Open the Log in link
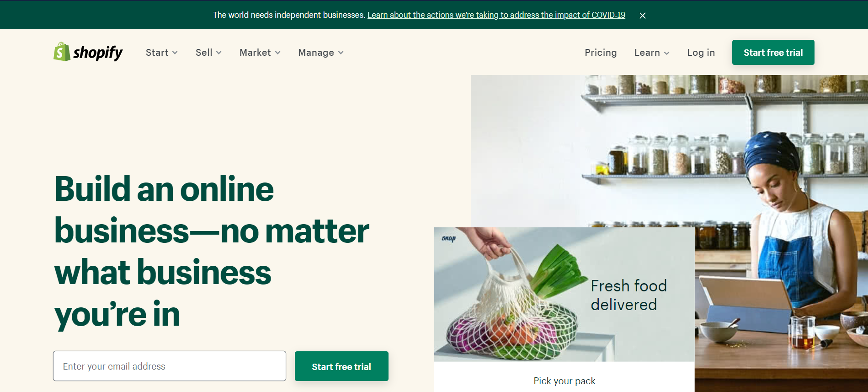Image resolution: width=868 pixels, height=392 pixels. click(701, 53)
